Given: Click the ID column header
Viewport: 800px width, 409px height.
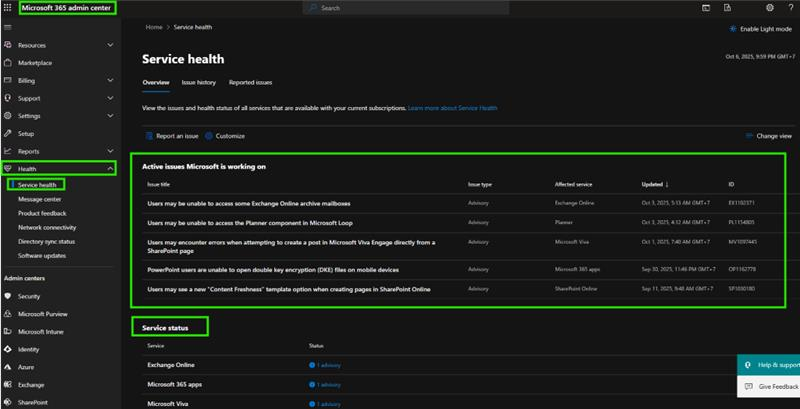Looking at the screenshot, I should [x=732, y=185].
